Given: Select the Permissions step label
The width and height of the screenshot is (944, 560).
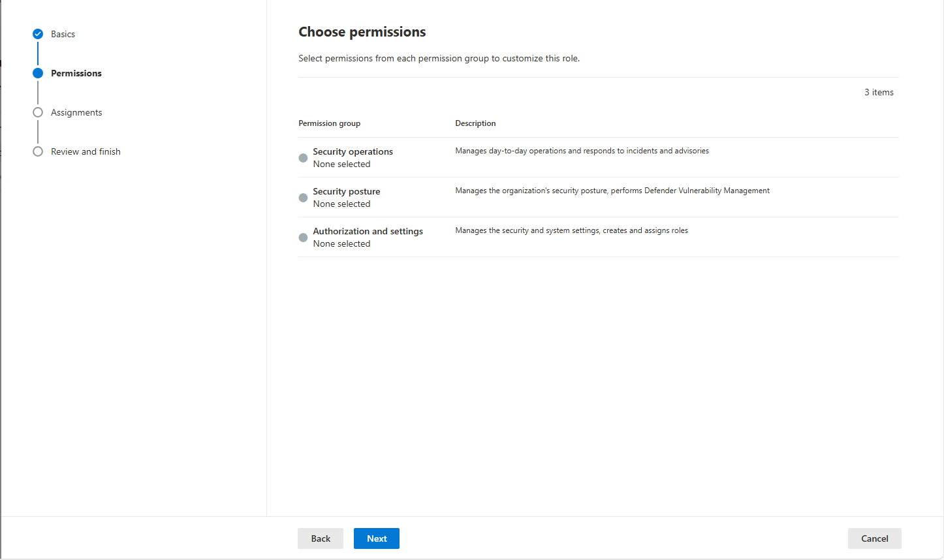Looking at the screenshot, I should 76,73.
